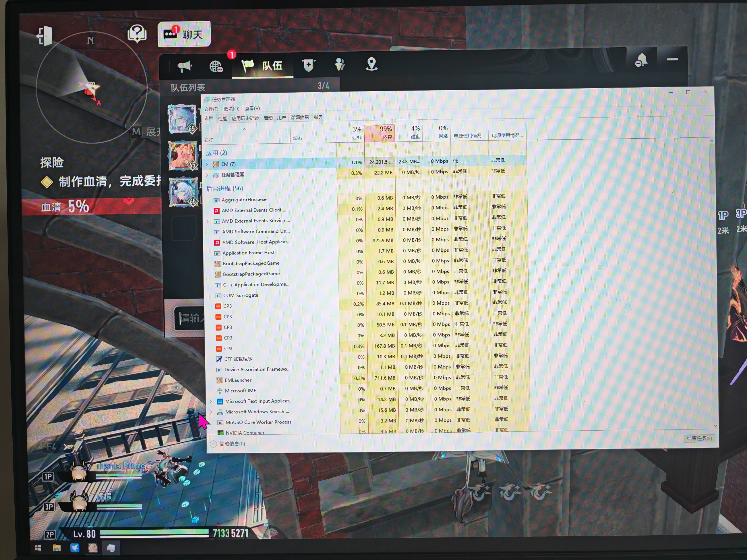
Task: Switch to the 用户 tab
Action: [x=282, y=118]
